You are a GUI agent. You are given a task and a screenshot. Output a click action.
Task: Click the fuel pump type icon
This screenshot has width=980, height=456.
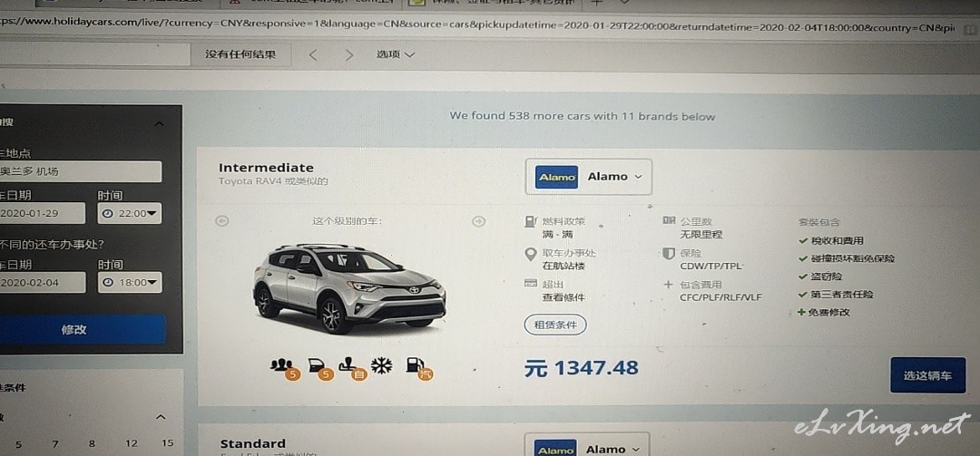click(418, 368)
